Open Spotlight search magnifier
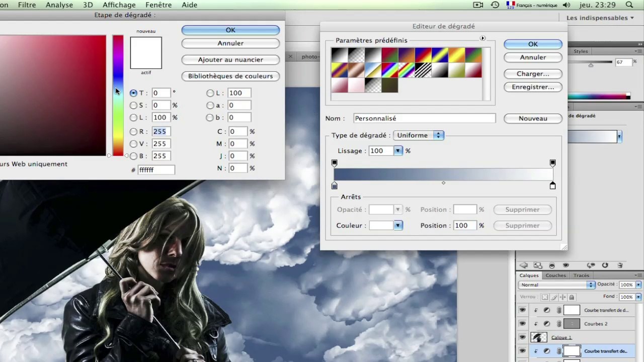Screen dimensions: 644x362 [629, 5]
